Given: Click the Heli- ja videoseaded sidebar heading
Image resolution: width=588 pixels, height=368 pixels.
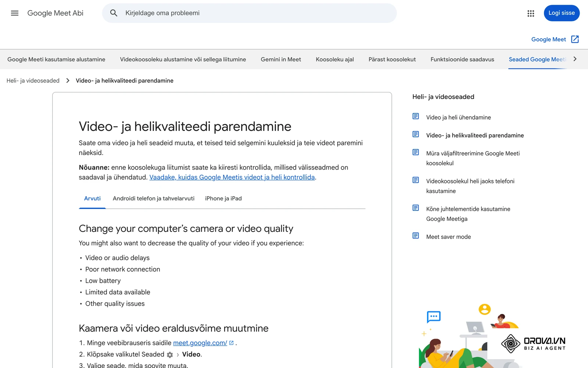Looking at the screenshot, I should pos(443,97).
